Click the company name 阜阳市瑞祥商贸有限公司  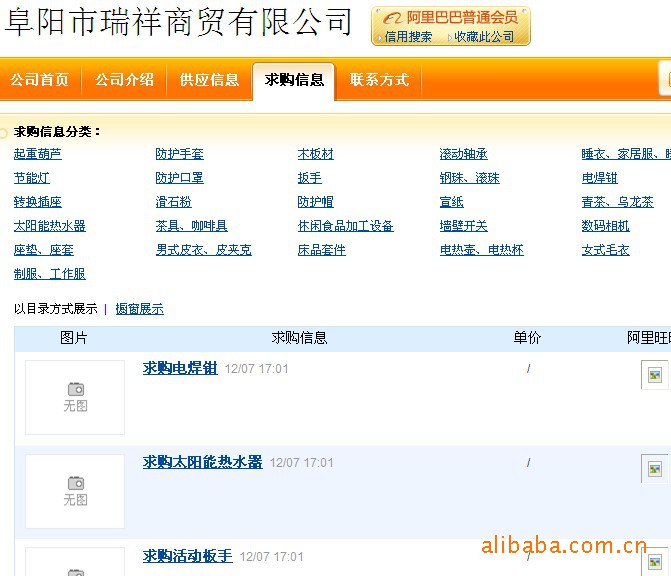click(178, 22)
